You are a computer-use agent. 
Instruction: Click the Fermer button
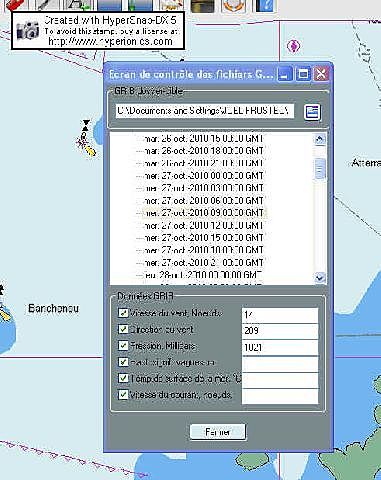coord(218,432)
